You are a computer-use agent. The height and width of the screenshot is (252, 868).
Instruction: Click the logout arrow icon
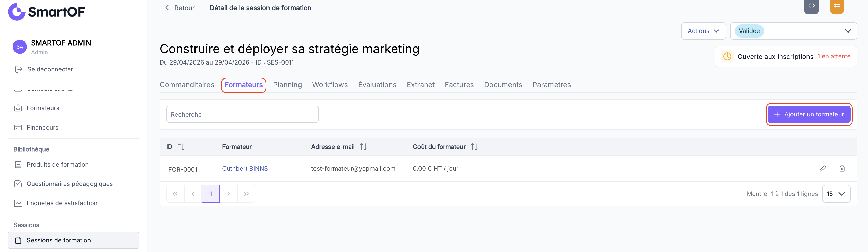19,69
